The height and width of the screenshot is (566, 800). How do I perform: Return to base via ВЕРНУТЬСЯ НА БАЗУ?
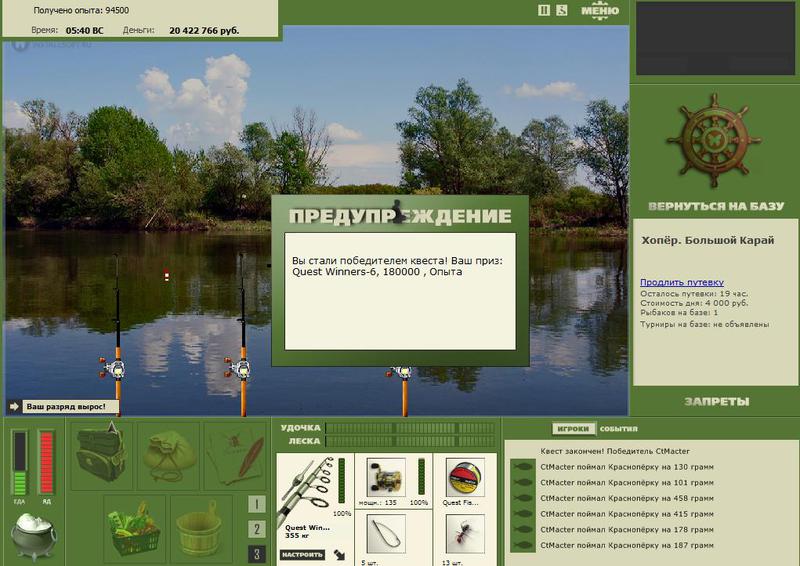coord(716,206)
